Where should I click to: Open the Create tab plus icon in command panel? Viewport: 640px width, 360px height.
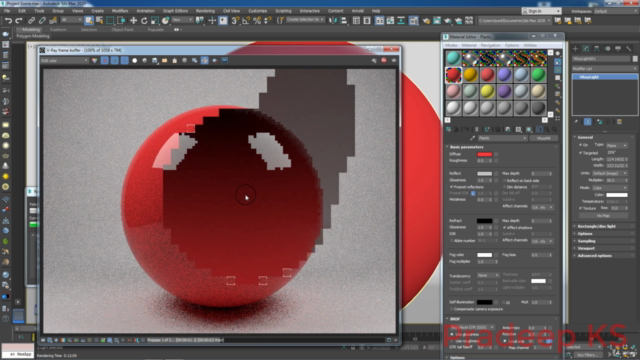point(576,49)
